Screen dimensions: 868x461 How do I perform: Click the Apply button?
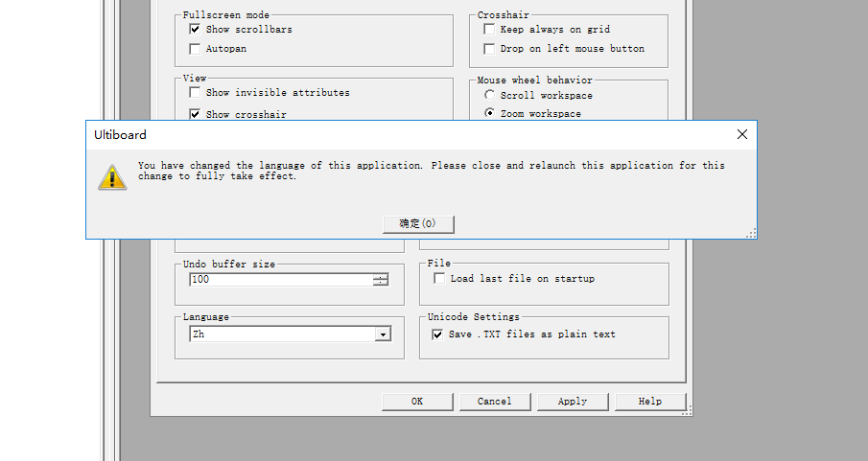point(573,402)
